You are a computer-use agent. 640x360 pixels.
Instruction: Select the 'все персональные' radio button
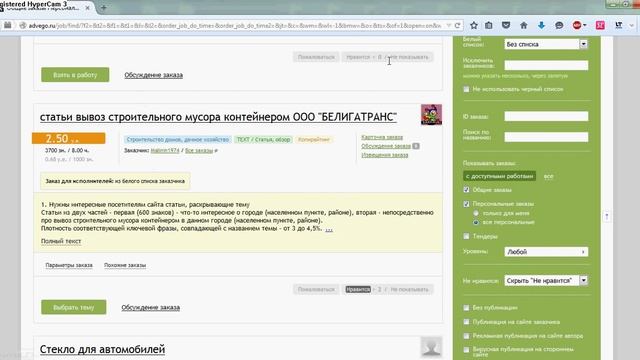click(476, 222)
